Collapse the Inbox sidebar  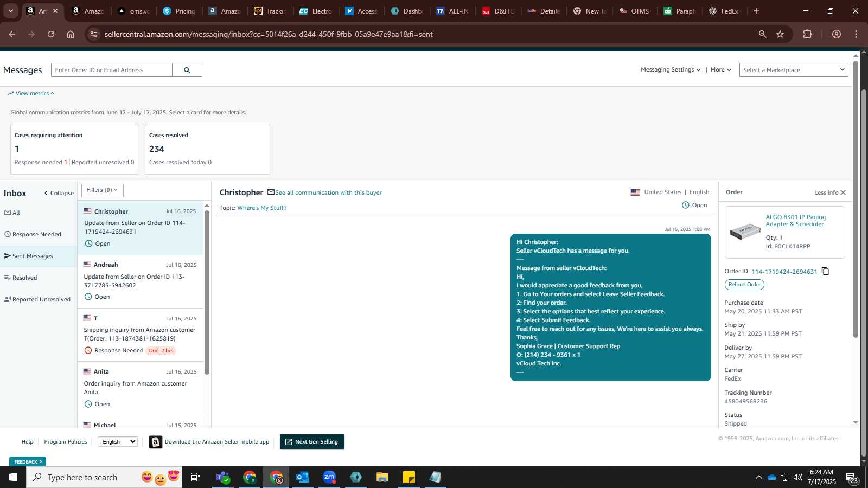(59, 193)
